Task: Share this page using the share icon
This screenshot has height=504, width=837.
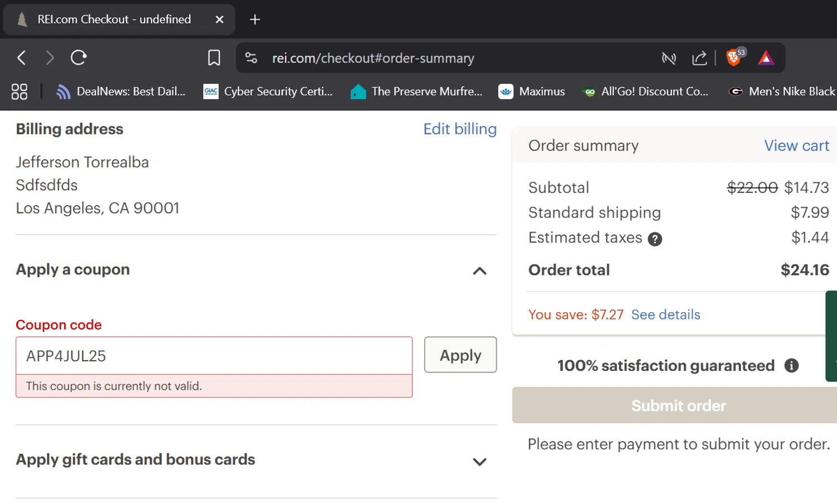Action: (699, 58)
